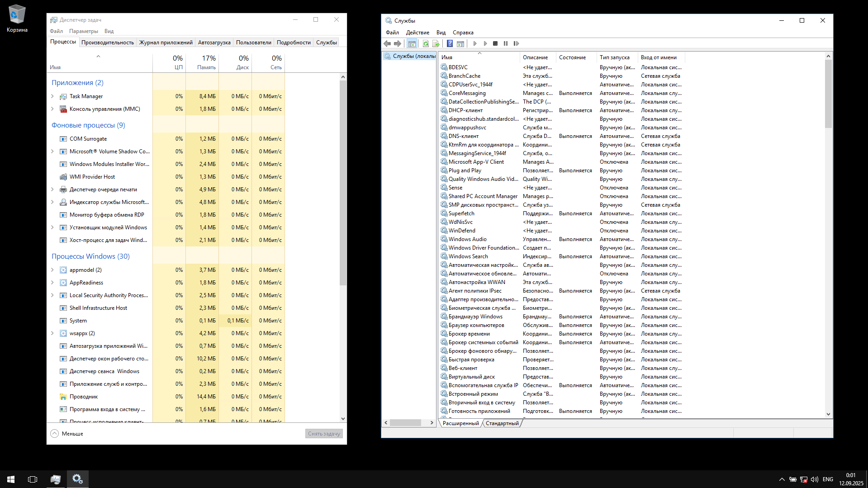Open the Windows Start button
Screen dimensions: 868x488
pyautogui.click(x=11, y=479)
